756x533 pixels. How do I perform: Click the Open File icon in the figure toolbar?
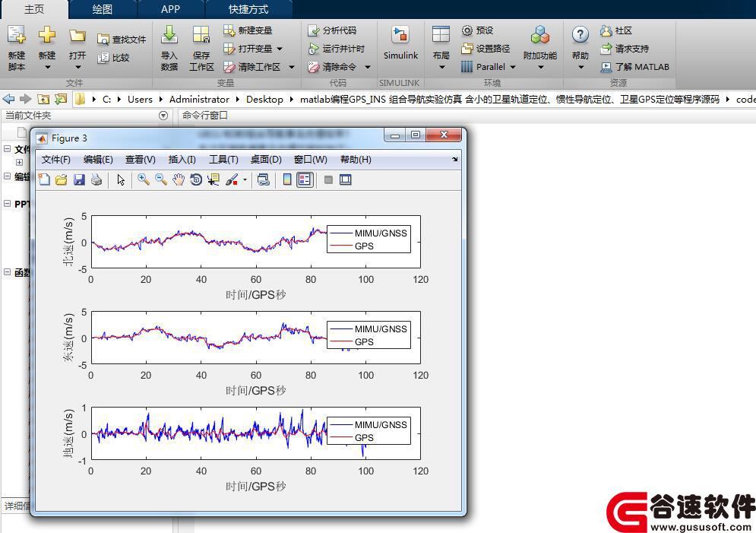point(62,180)
